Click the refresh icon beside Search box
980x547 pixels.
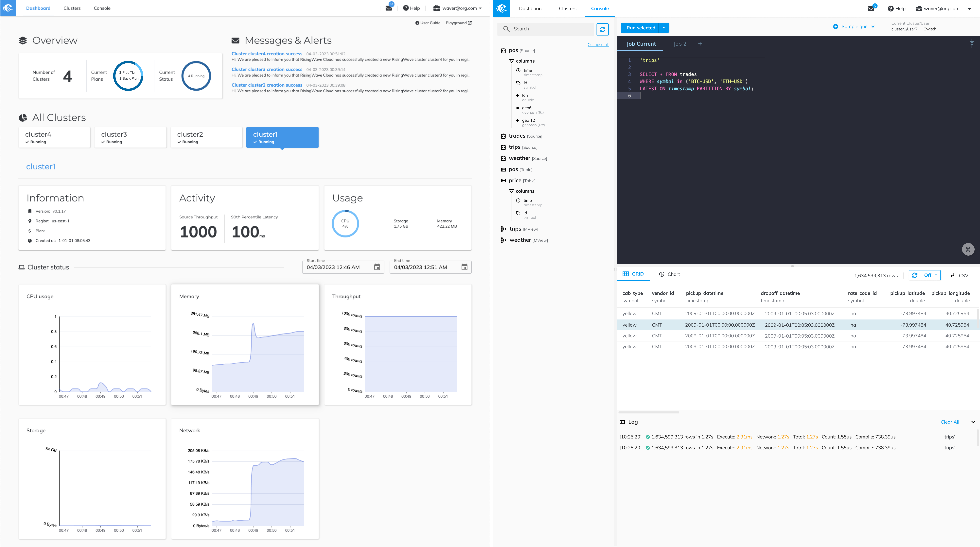tap(602, 29)
